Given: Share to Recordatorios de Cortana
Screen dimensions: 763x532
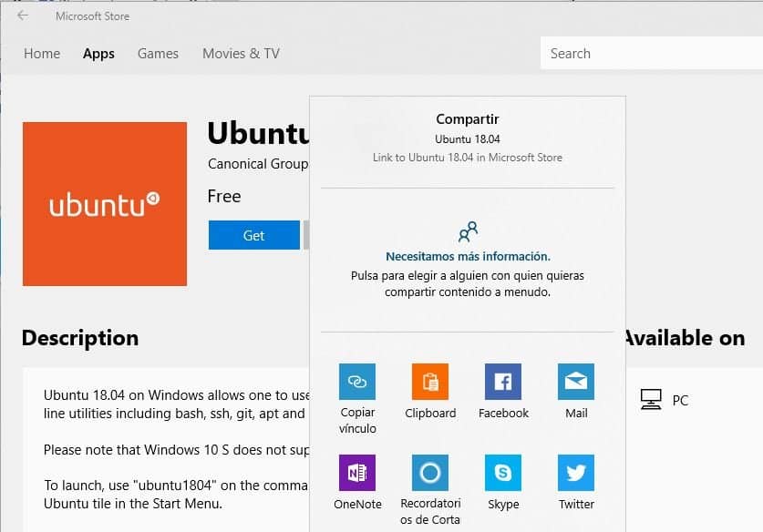Looking at the screenshot, I should [429, 473].
